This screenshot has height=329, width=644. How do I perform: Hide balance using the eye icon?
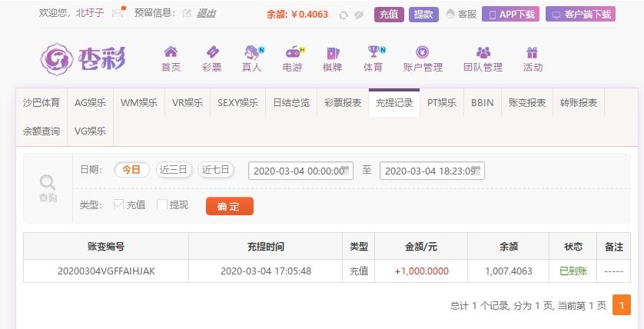pos(359,15)
